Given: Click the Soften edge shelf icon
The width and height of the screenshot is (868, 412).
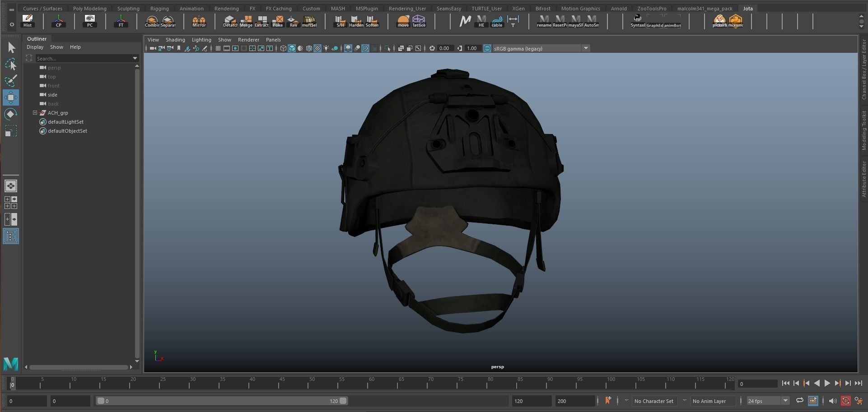Looking at the screenshot, I should 372,21.
